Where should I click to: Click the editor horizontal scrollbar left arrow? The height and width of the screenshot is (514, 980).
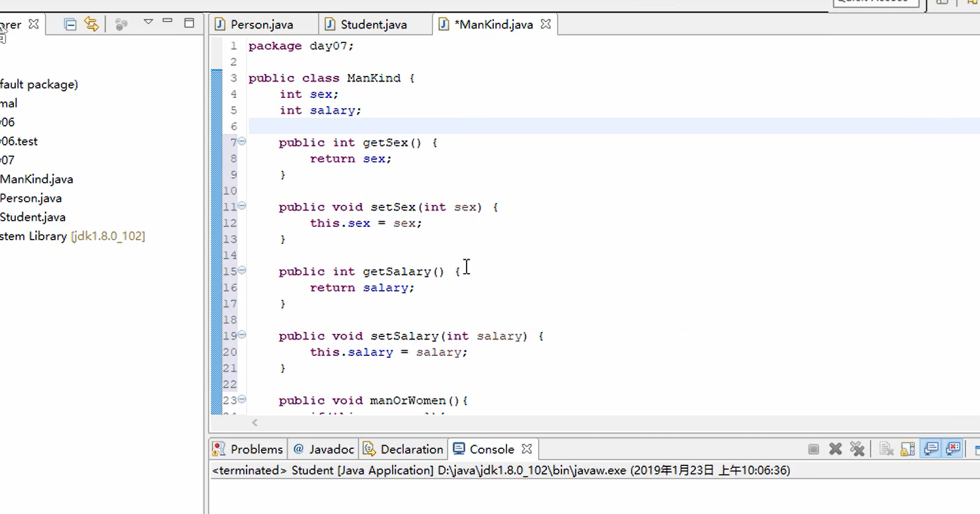pyautogui.click(x=255, y=422)
